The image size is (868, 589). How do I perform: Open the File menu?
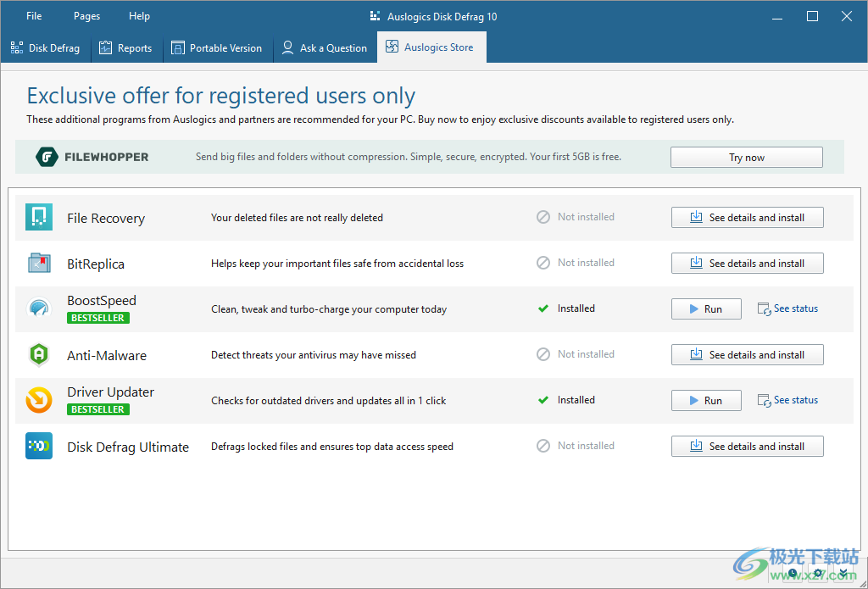[x=34, y=16]
